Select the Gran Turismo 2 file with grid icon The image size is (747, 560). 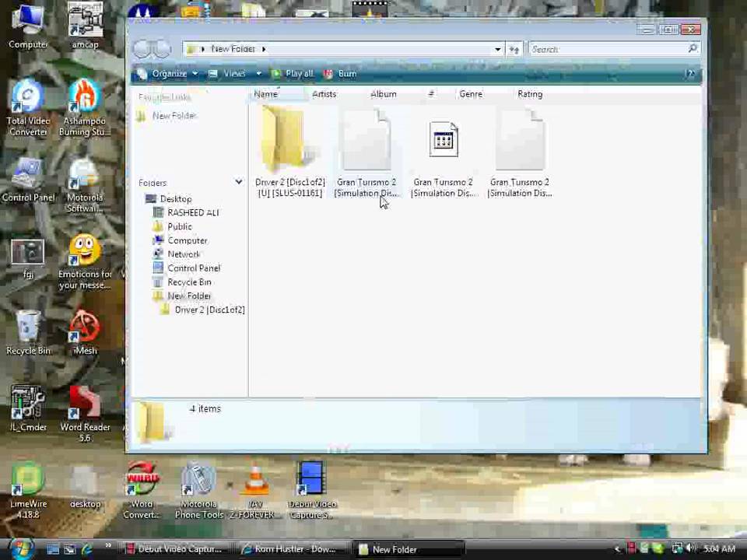(443, 157)
